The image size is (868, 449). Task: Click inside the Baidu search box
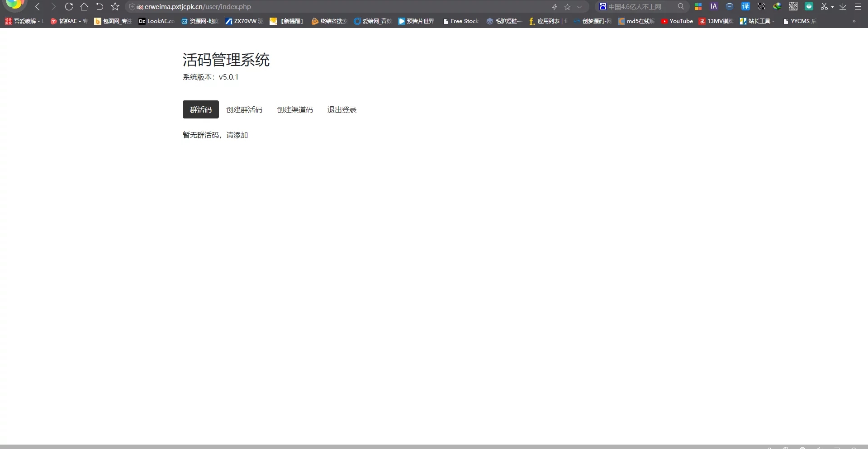click(x=638, y=7)
